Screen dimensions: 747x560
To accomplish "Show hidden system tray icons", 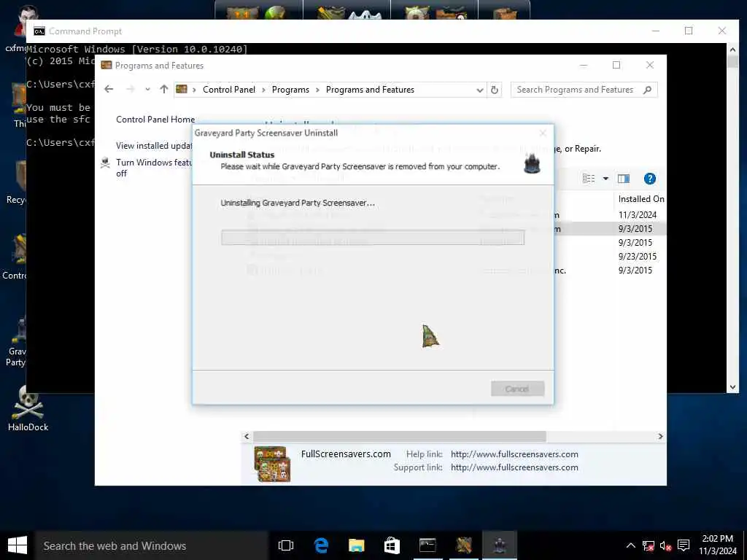I will tap(631, 545).
